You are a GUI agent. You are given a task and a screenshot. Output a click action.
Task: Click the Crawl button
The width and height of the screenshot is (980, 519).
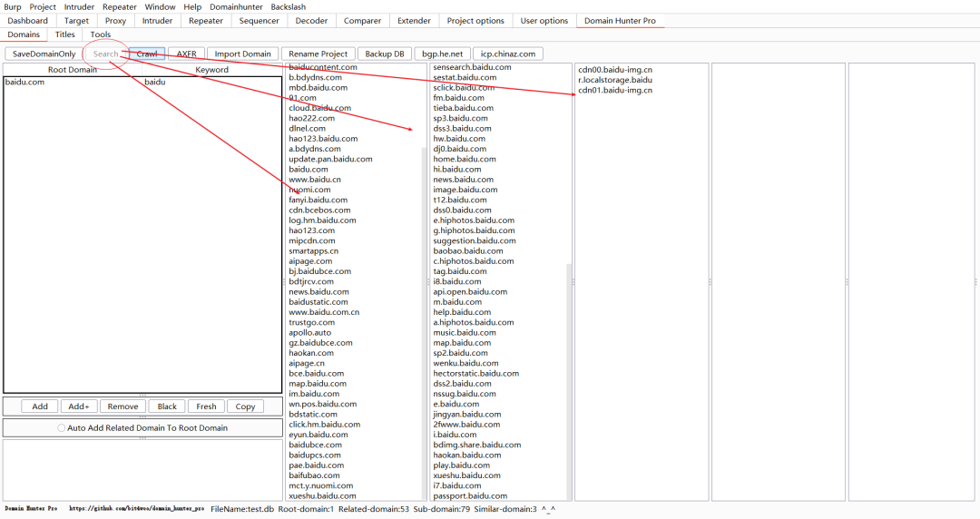147,54
